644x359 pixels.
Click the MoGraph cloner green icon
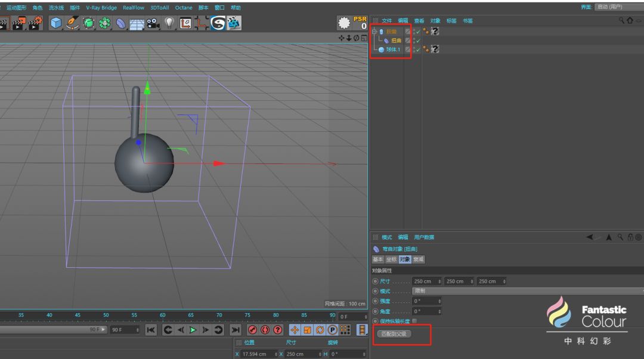(104, 23)
